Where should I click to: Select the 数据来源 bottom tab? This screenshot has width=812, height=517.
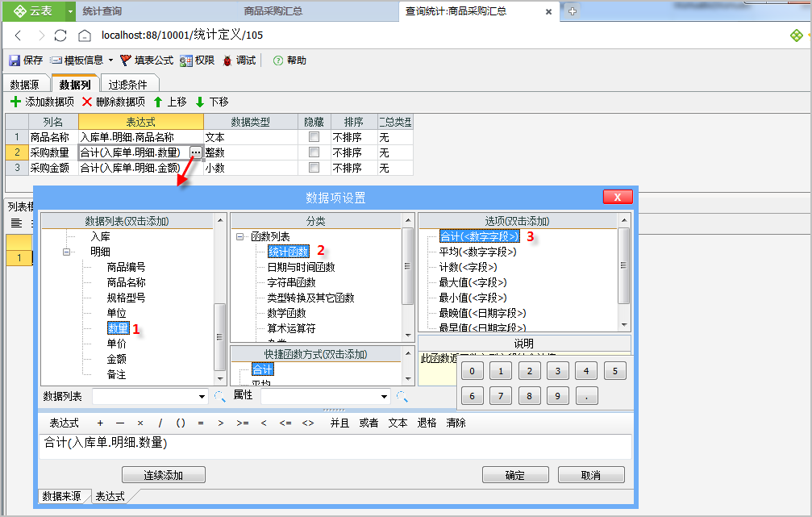click(62, 496)
